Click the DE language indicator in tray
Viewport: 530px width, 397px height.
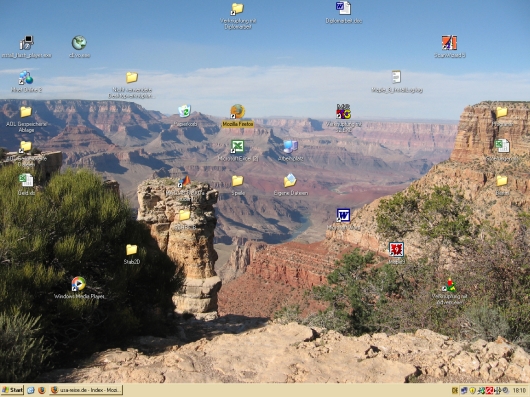[x=455, y=390]
